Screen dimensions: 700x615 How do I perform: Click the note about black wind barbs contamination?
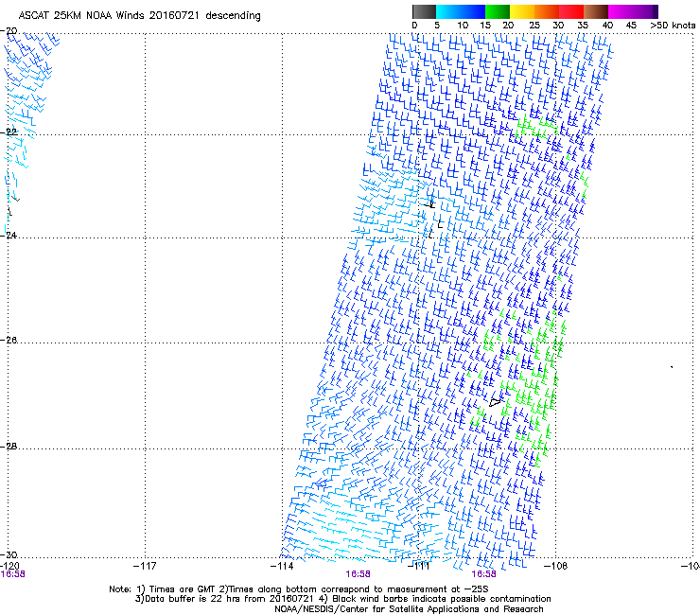click(x=436, y=599)
